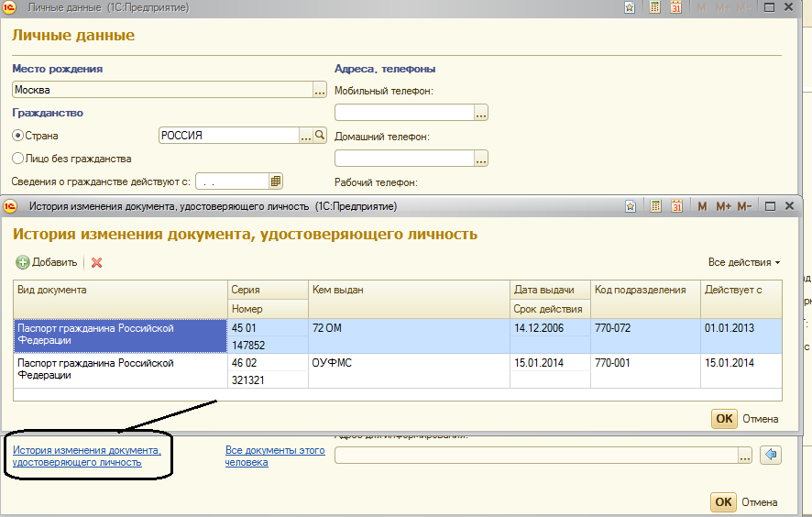Click red X delete icon in toolbar

pos(96,263)
